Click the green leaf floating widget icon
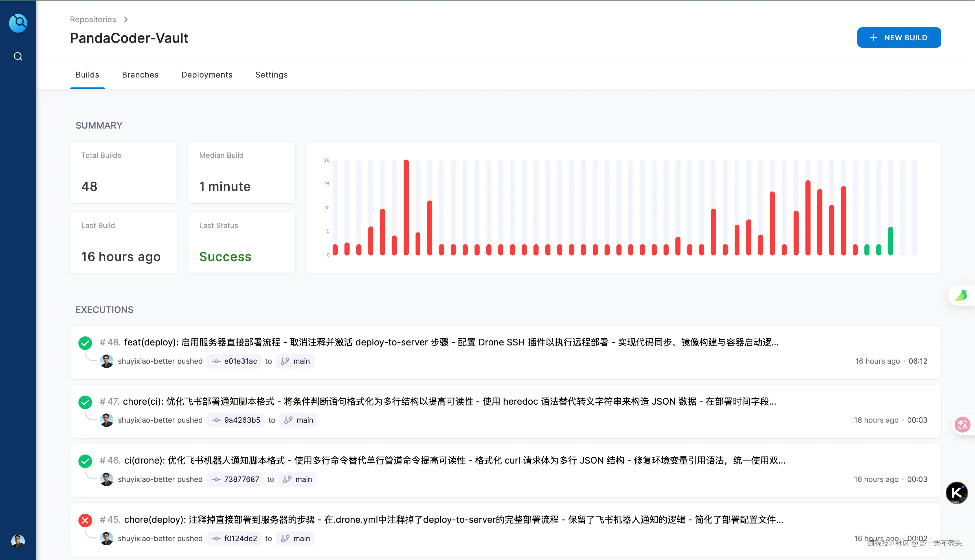Image resolution: width=975 pixels, height=560 pixels. click(x=961, y=296)
